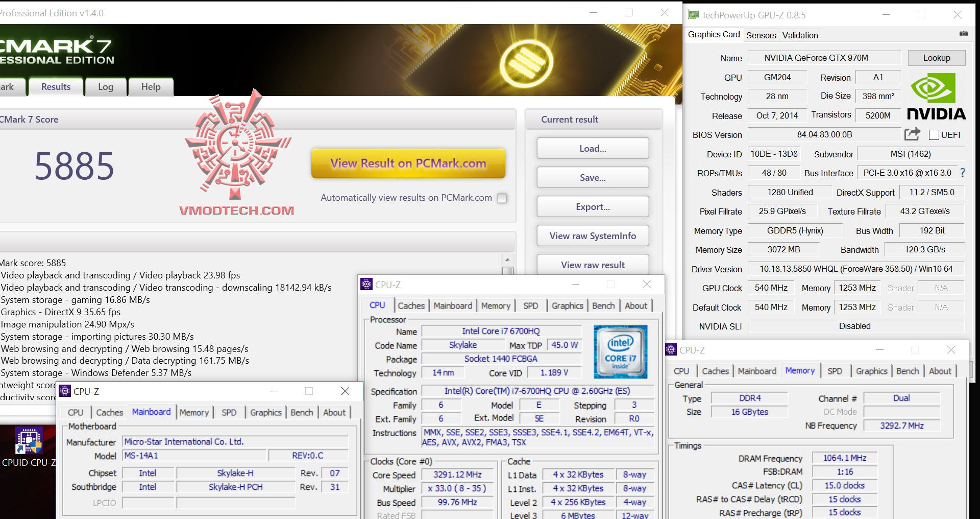
Task: Open Bench tab in the CPU-Z window showing Processor
Action: pyautogui.click(x=603, y=305)
